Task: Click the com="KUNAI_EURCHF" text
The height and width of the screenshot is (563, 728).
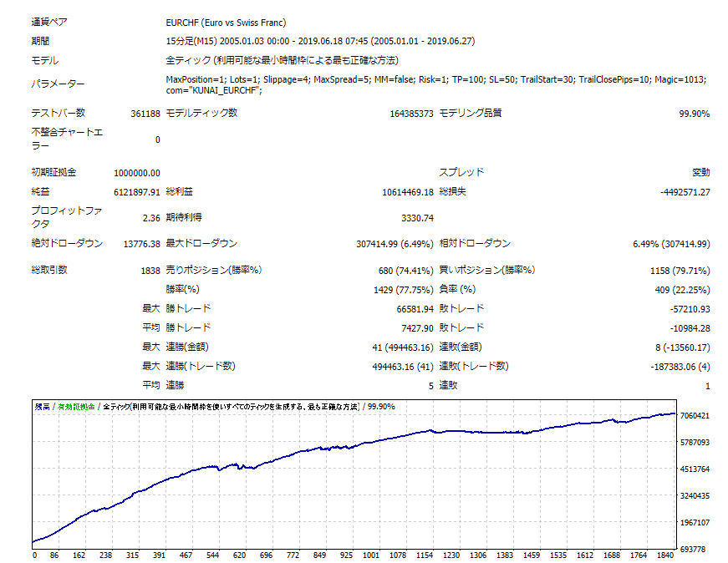Action: tap(214, 90)
